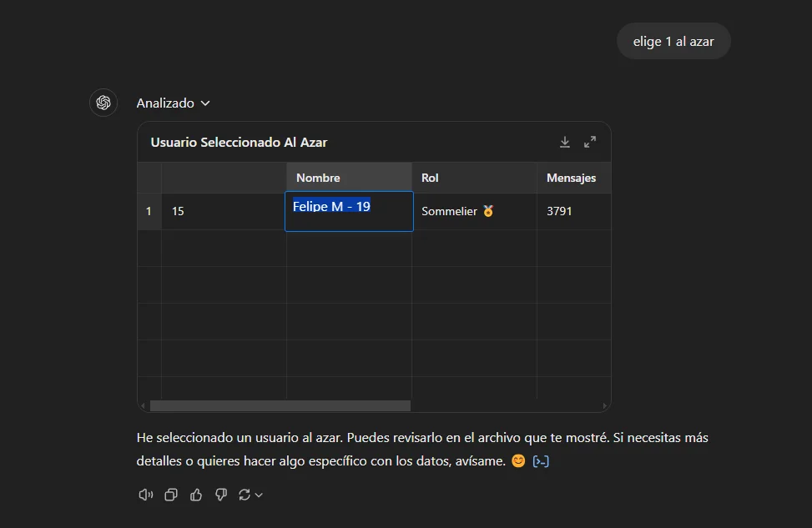The image size is (812, 528).
Task: Click the ChatGPT logo avatar
Action: pos(103,103)
